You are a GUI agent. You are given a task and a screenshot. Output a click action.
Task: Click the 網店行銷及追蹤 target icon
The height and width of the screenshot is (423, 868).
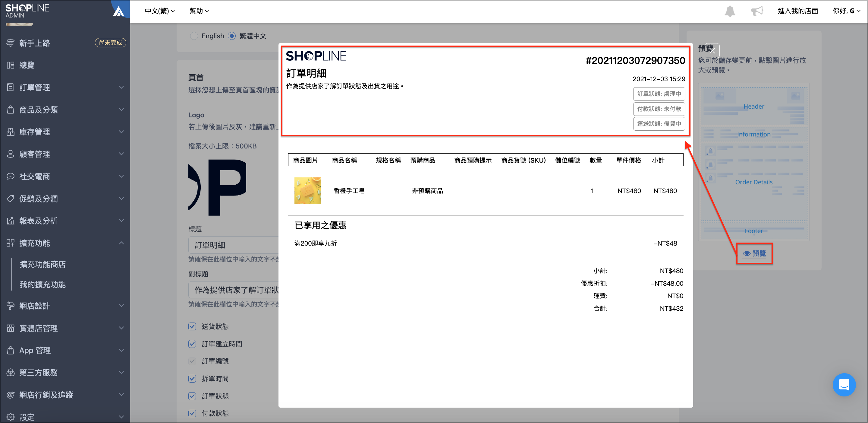(11, 395)
